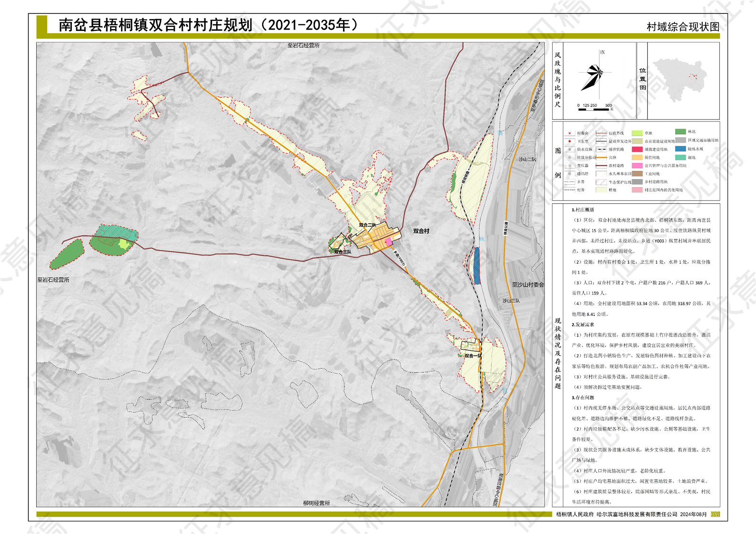
Task: Click the 农业设施建设用地 khaki swatch
Action: pyautogui.click(x=637, y=141)
